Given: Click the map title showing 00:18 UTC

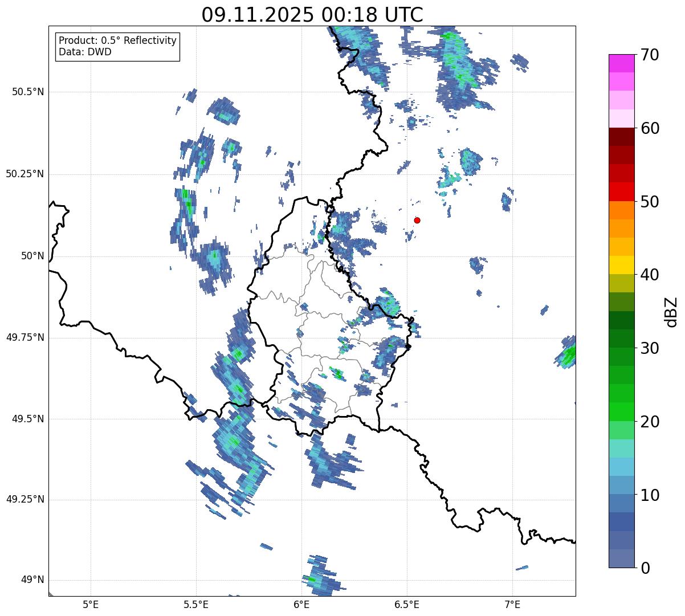Looking at the screenshot, I should tap(312, 15).
